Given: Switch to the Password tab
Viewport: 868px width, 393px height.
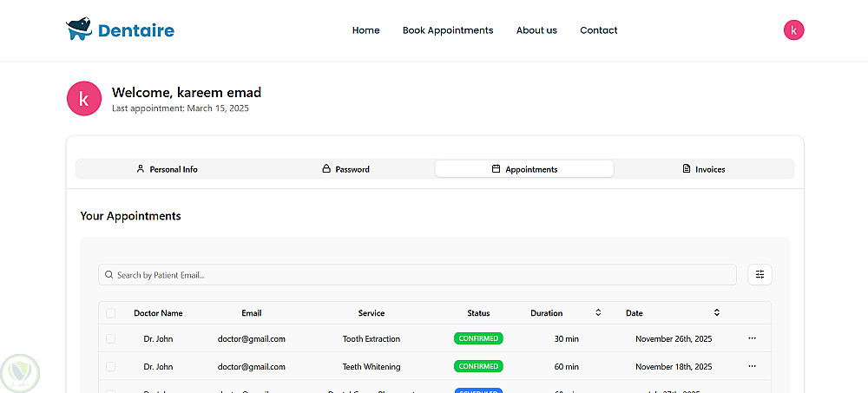Looking at the screenshot, I should pyautogui.click(x=345, y=169).
